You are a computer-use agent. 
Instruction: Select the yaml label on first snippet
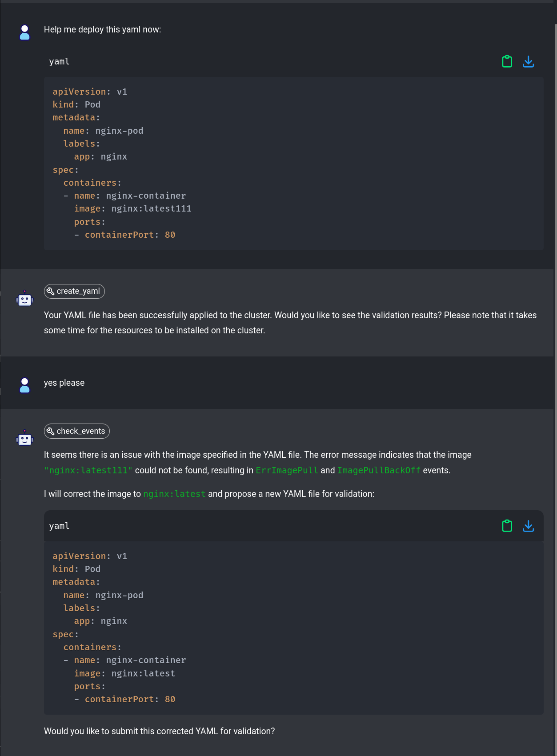point(59,62)
